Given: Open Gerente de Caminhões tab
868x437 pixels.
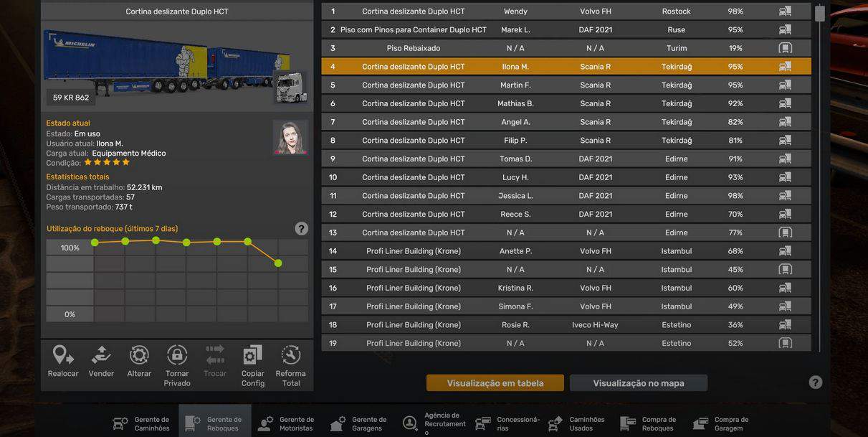Looking at the screenshot, I should pos(142,423).
